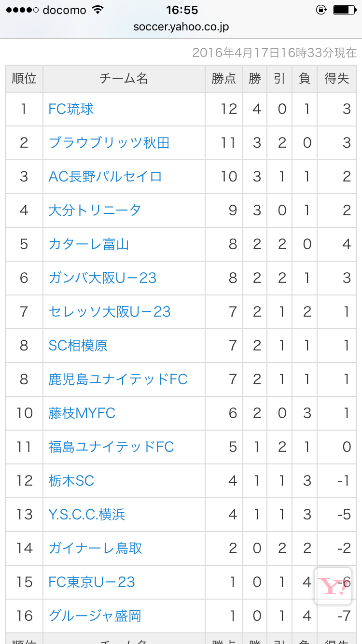Open the ブラウブリッツ秋田 team page

pyautogui.click(x=109, y=143)
